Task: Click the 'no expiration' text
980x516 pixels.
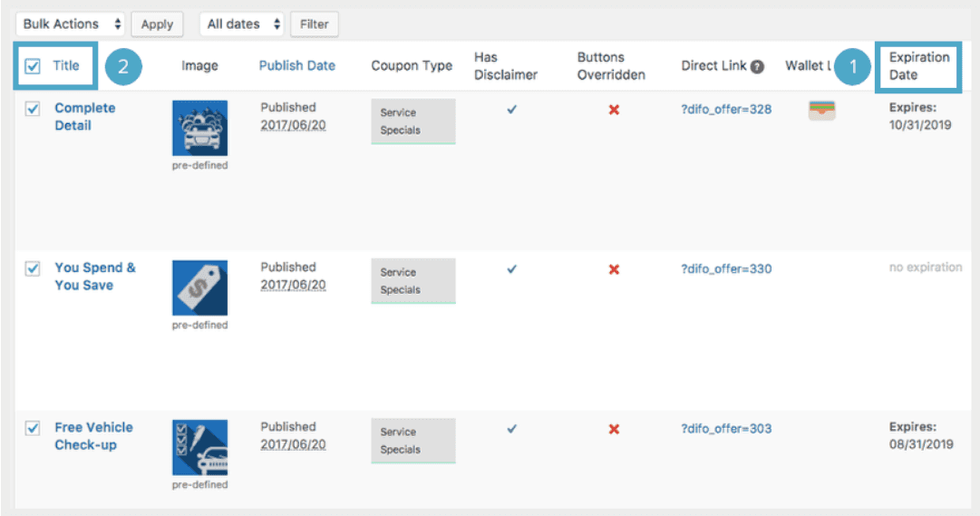Action: (x=926, y=268)
